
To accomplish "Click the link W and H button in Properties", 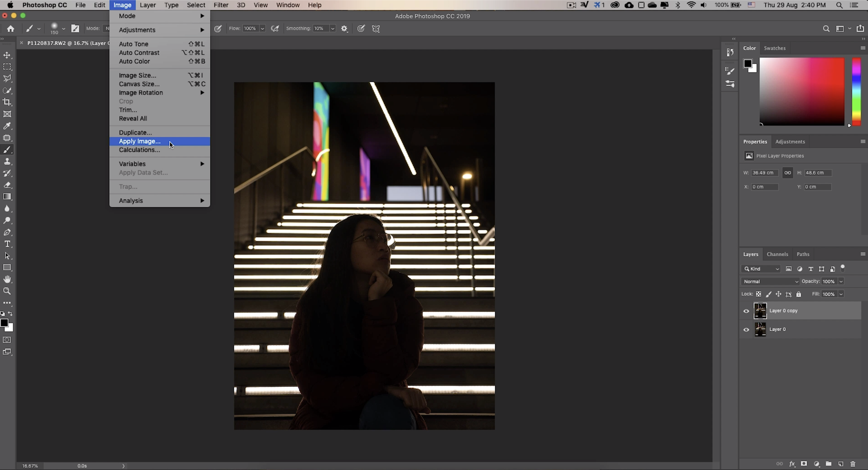I will coord(787,173).
